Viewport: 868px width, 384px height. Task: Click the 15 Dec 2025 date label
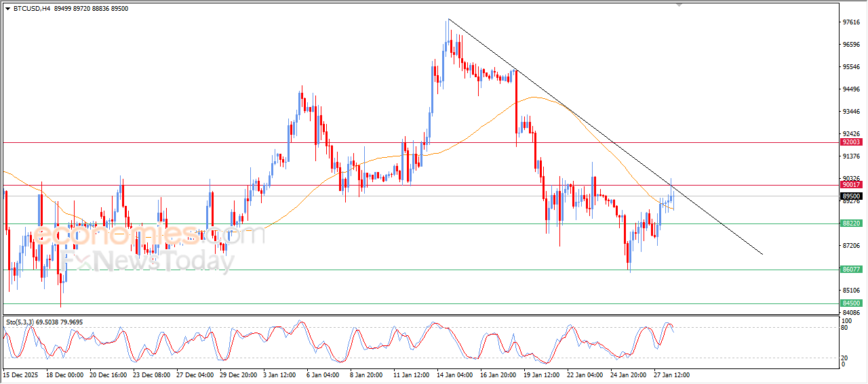[20, 375]
